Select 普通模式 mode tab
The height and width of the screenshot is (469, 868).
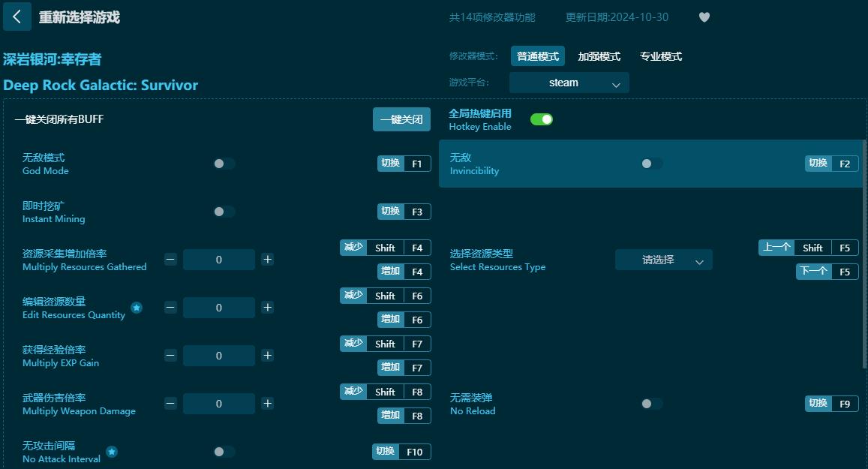tap(537, 56)
